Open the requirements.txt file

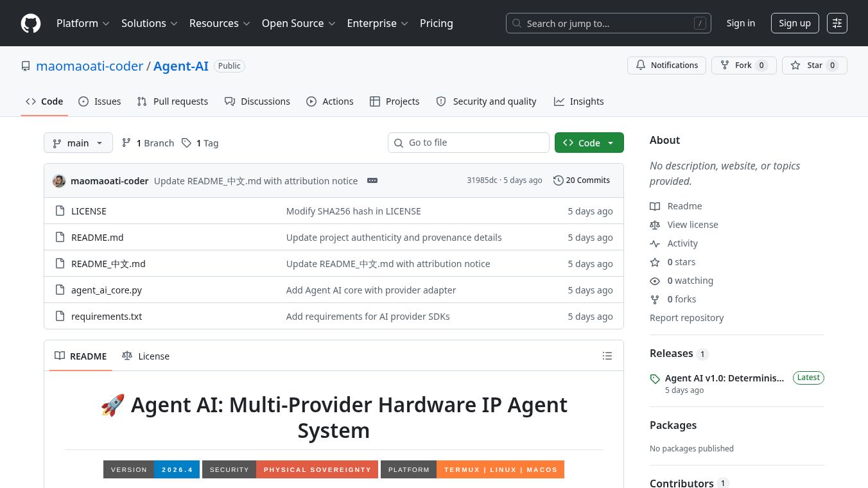pyautogui.click(x=107, y=317)
